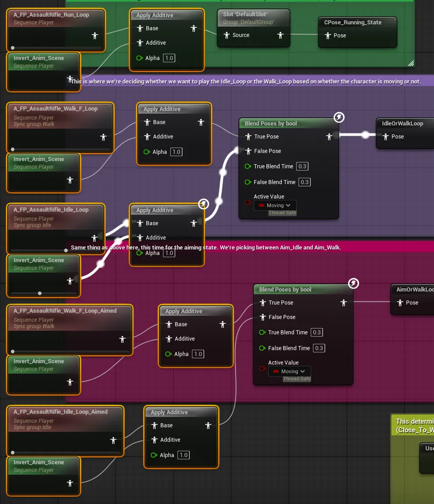
Task: Edit Alpha value on Apply Additive fed by Idle_Loop_Aimed
Action: pyautogui.click(x=183, y=455)
